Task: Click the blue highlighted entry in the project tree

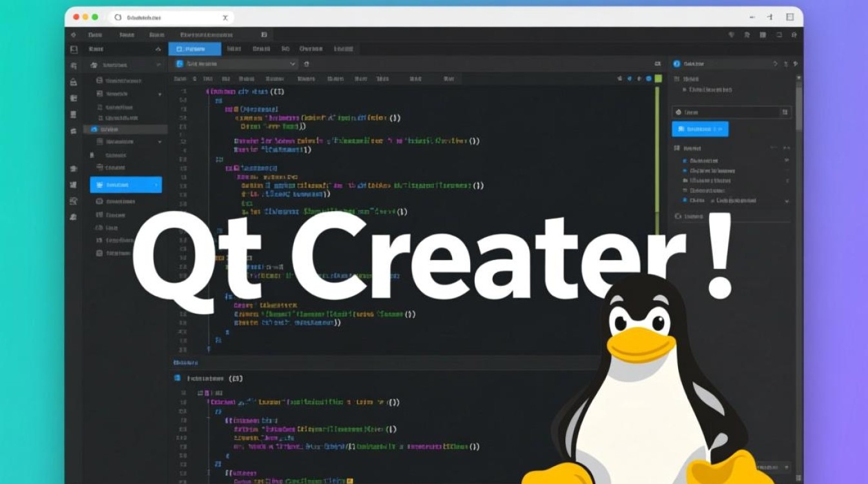Action: tap(126, 185)
